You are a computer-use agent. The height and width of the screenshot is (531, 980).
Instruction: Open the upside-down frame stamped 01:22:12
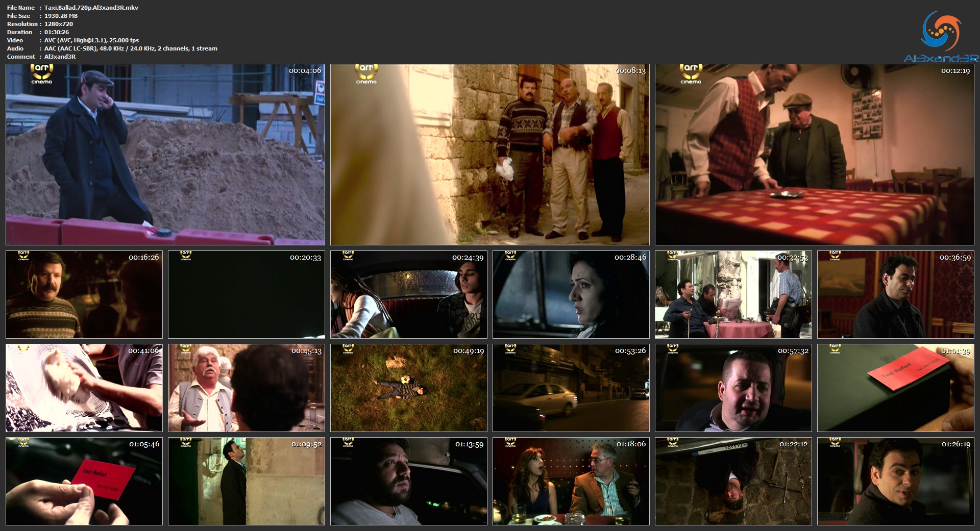point(733,481)
